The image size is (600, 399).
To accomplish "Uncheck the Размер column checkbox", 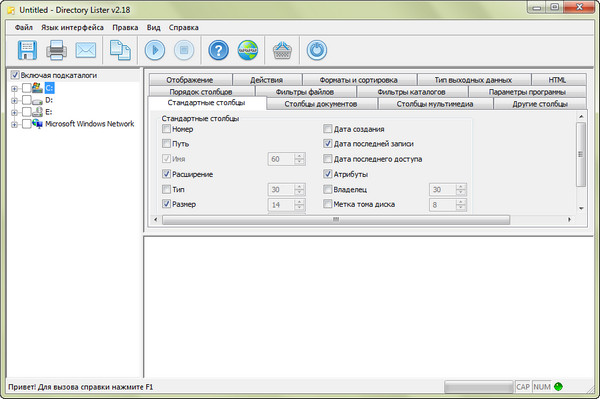I will click(166, 204).
